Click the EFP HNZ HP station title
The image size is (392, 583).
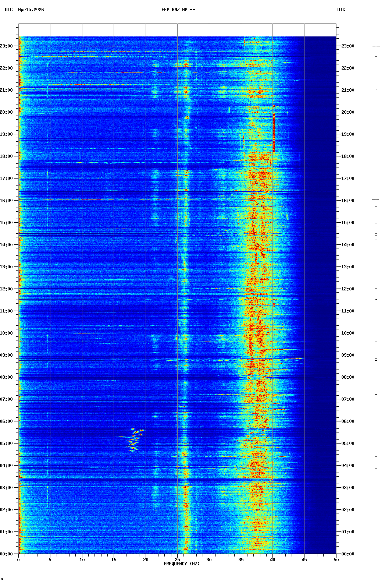(178, 10)
